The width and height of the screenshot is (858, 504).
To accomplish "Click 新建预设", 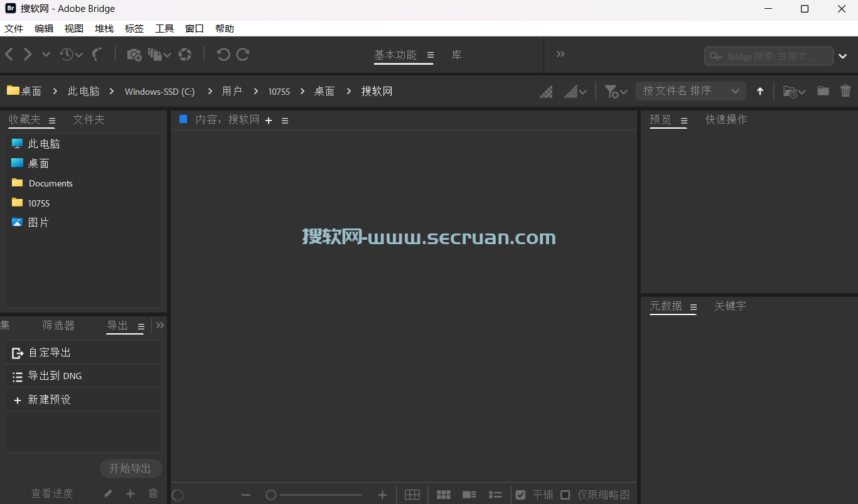I will point(83,400).
